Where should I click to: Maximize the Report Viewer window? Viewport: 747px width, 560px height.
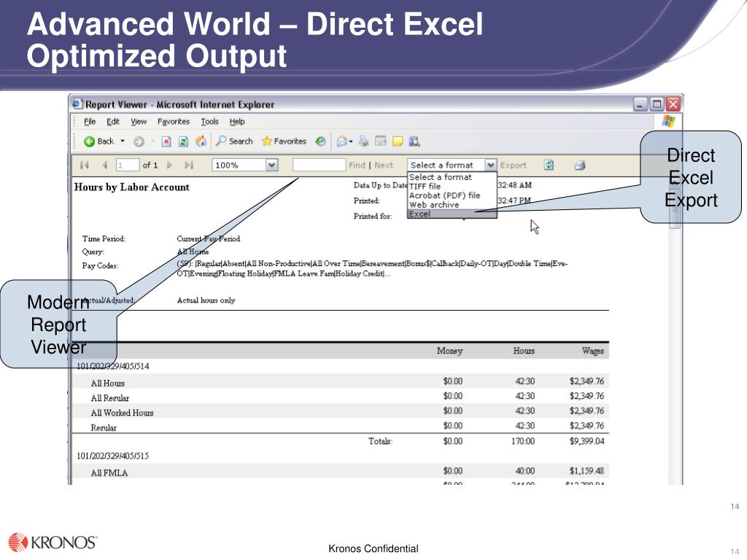(x=657, y=104)
